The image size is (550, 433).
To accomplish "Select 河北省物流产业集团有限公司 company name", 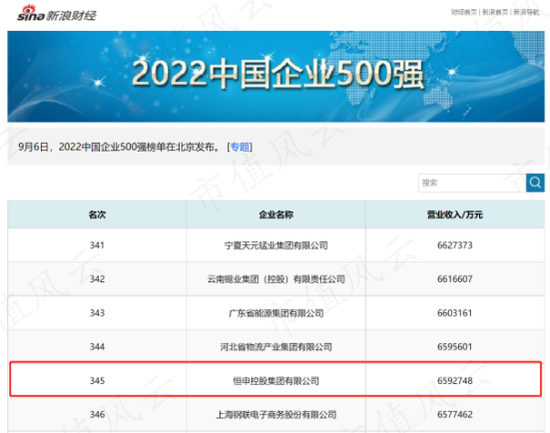I will tap(276, 347).
